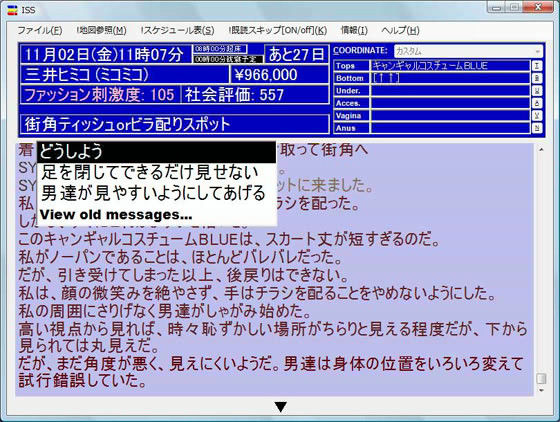
Task: Click the small N slot button
Action: tap(537, 128)
